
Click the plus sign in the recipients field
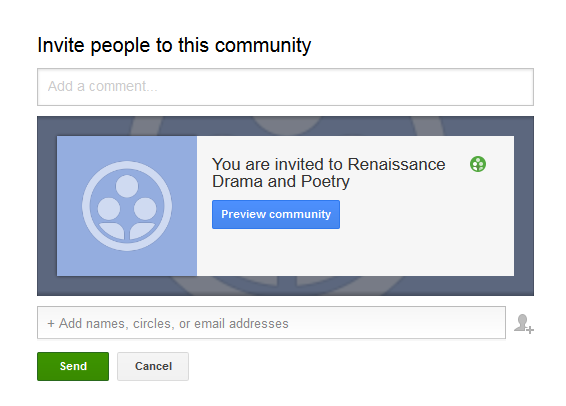point(51,324)
